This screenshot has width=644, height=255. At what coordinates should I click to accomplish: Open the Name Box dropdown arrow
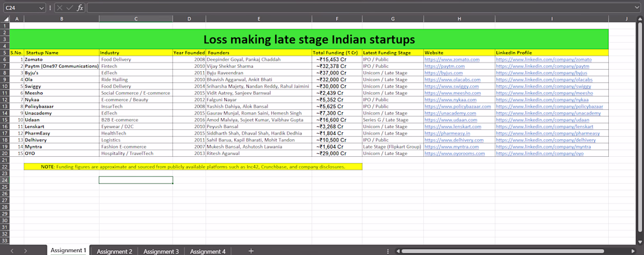click(x=42, y=8)
